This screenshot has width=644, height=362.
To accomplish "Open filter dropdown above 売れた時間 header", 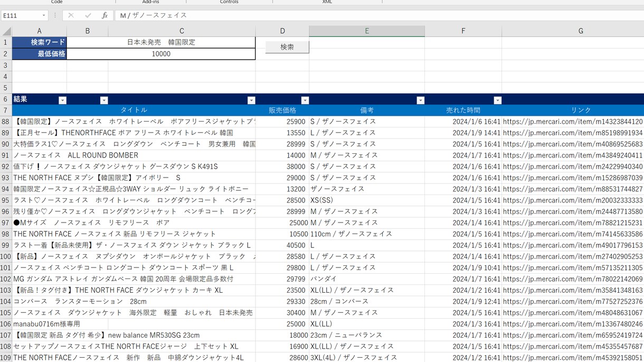I will point(497,100).
